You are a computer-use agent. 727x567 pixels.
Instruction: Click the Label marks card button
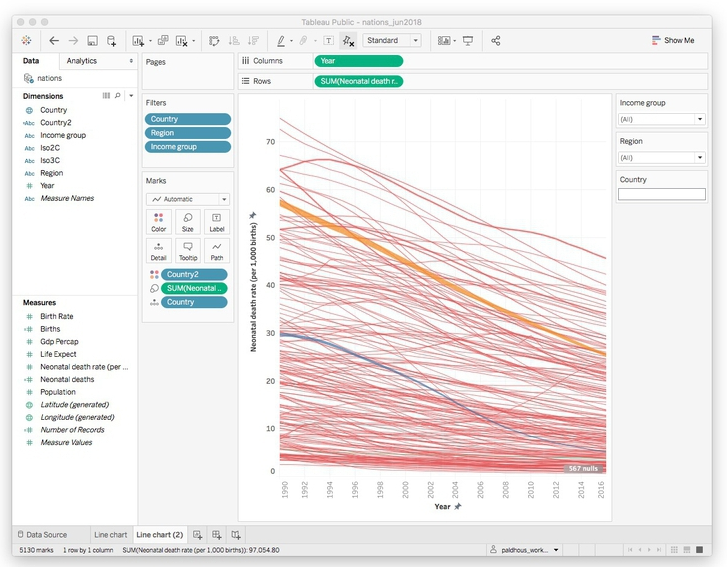pos(217,222)
